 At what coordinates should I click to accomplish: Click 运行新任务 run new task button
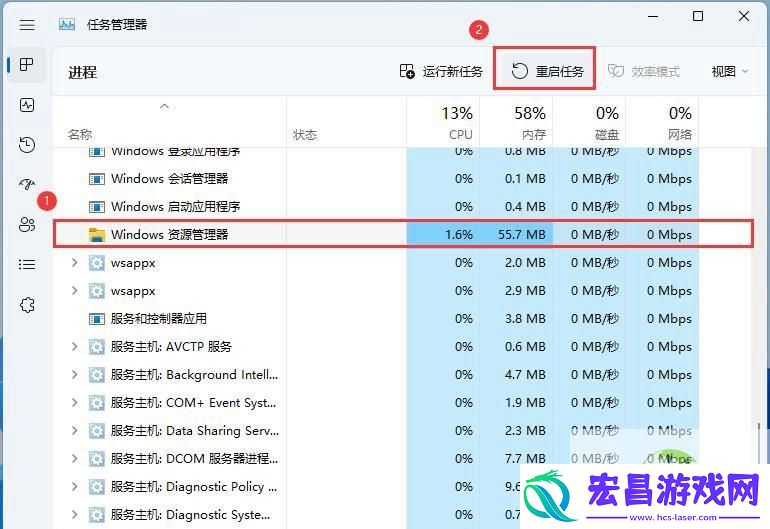point(440,72)
